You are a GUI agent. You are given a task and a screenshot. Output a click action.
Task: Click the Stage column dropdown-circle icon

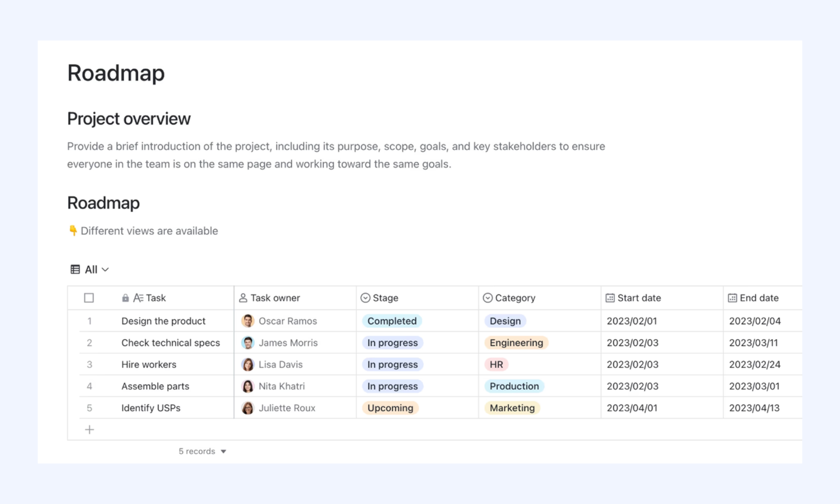pyautogui.click(x=365, y=298)
